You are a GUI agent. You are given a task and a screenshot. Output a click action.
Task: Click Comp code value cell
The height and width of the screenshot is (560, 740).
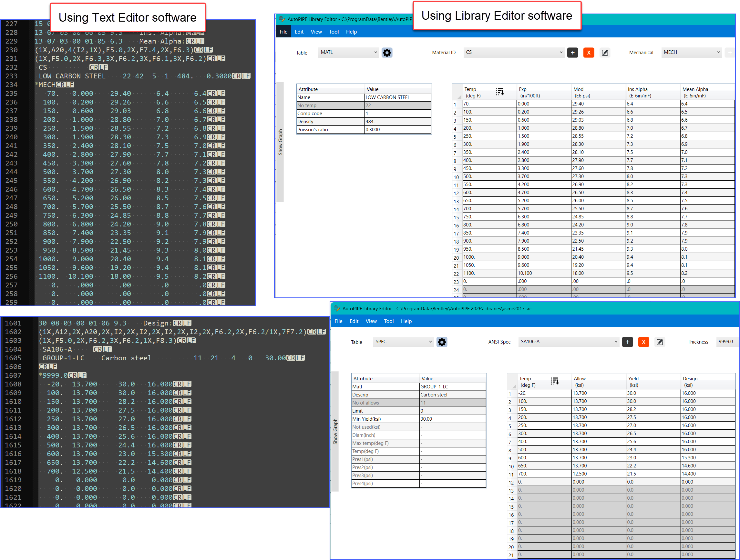pos(398,113)
